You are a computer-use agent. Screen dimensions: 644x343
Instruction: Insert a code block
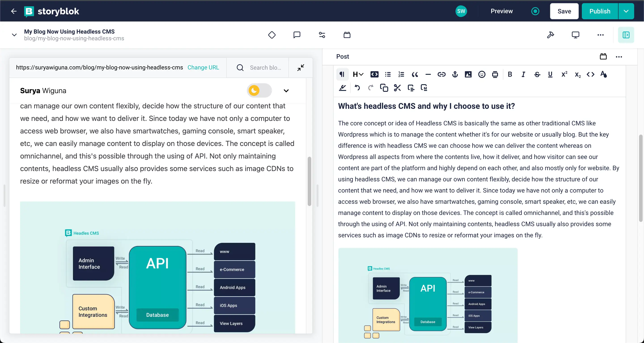374,74
